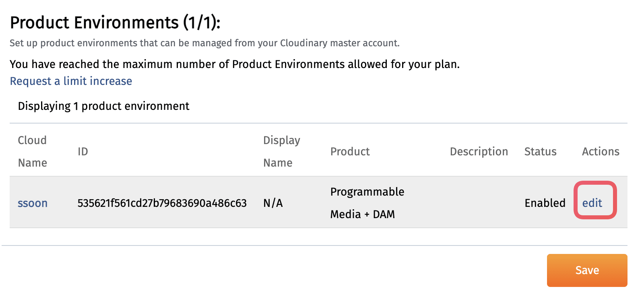Click the Cloud Name column header
The image size is (644, 297).
(x=32, y=151)
